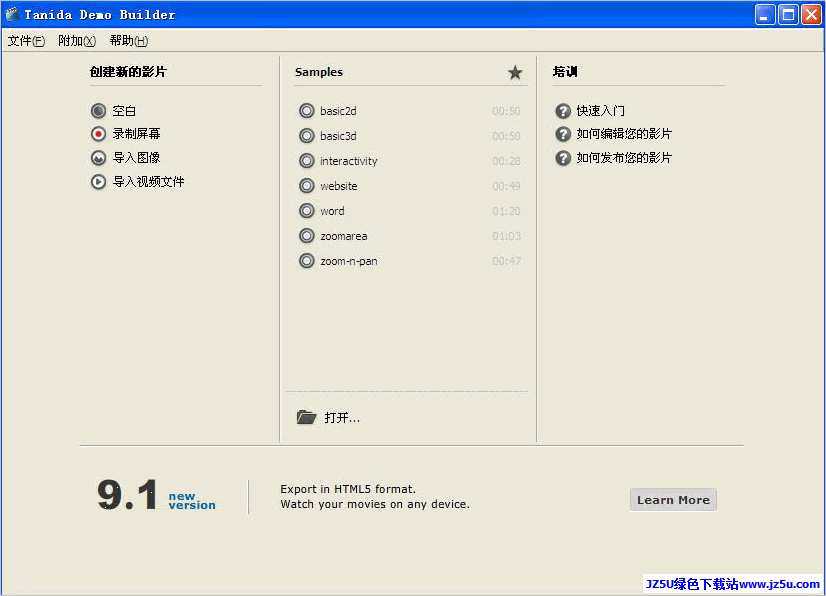The image size is (826, 596).
Task: Maximize the Tanida Demo Builder window
Action: 789,14
